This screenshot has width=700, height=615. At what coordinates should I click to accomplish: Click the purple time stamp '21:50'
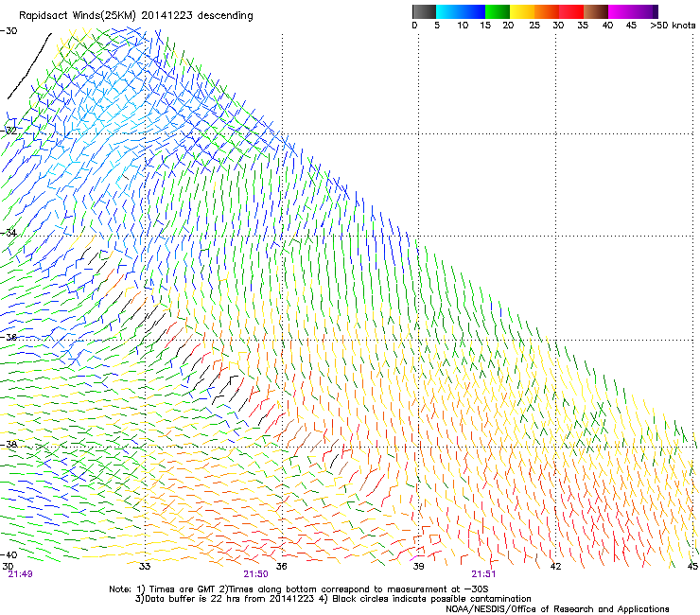coord(255,574)
